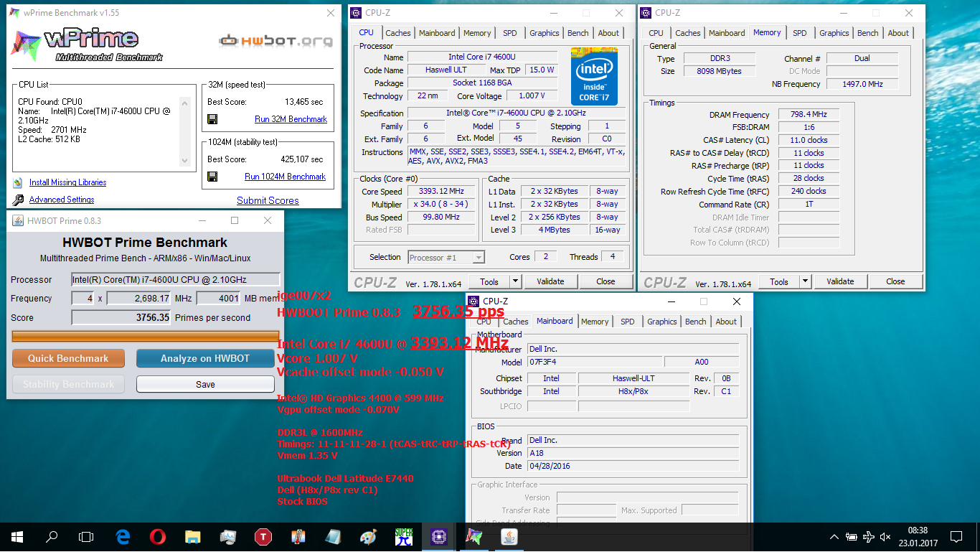Click the airplane mode icon in the system tray
Viewport: 980px width, 552px height.
[x=870, y=536]
